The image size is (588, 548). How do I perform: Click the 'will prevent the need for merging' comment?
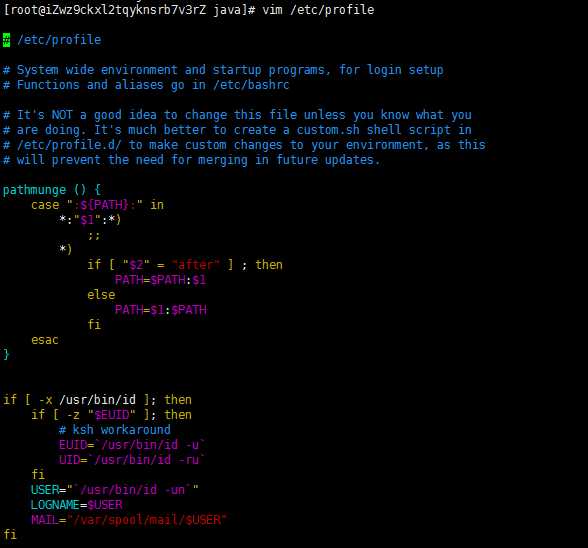coord(191,160)
